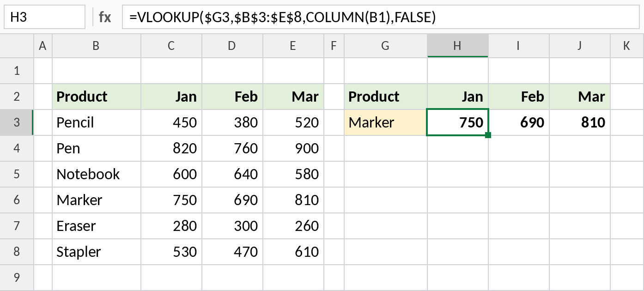644x291 pixels.
Task: Select row 6 header
Action: (17, 200)
